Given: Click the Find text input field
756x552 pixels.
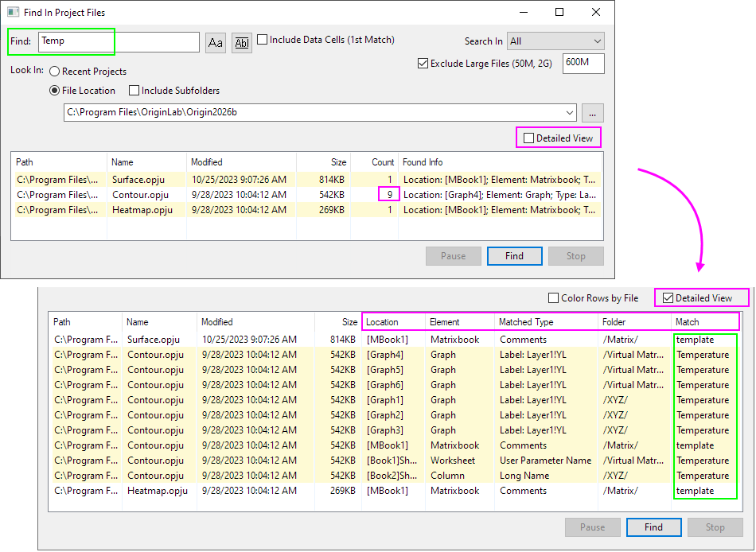Looking at the screenshot, I should 119,42.
